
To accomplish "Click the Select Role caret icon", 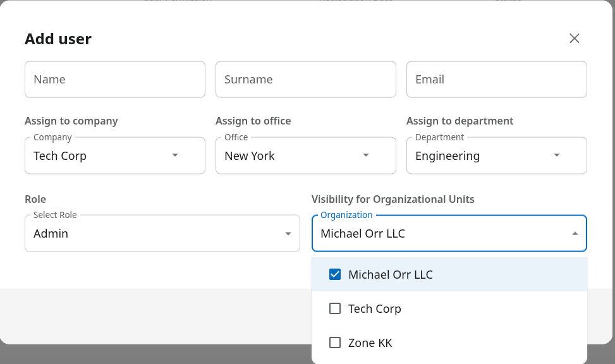I will (288, 234).
